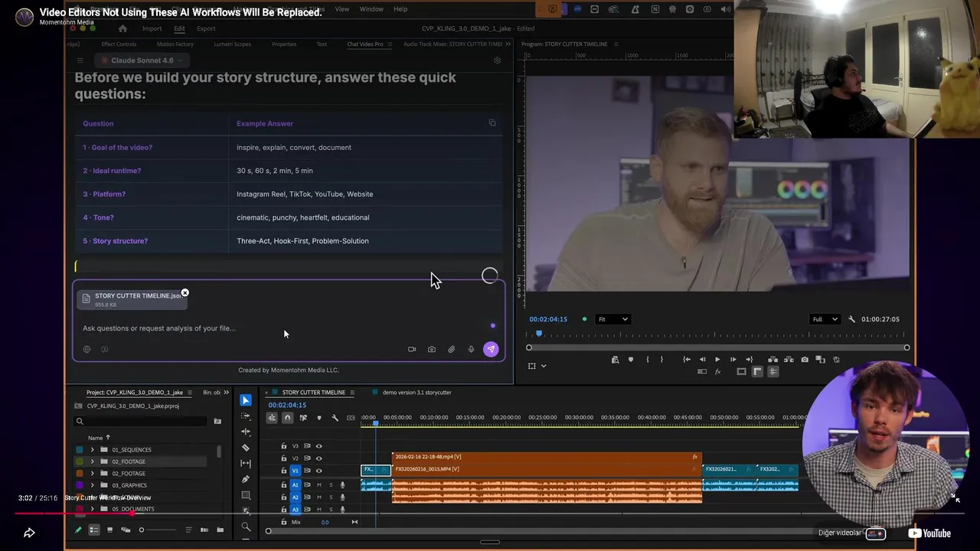Switch to demo version 3.1 storycutter tab
The image size is (980, 551).
coord(416,393)
